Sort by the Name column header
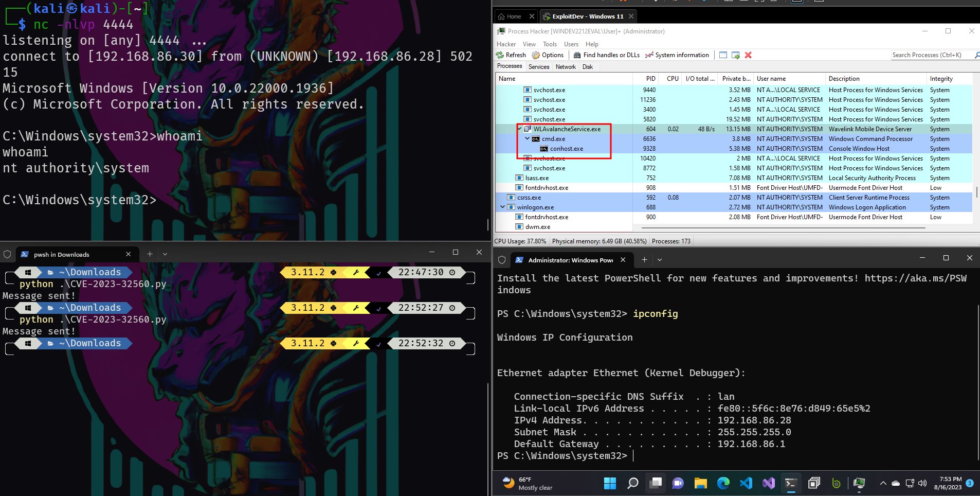 564,79
